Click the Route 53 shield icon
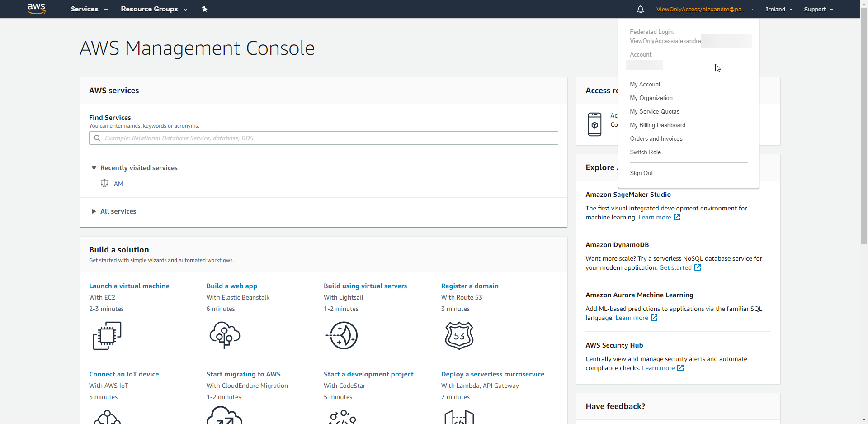Image resolution: width=868 pixels, height=424 pixels. coord(459,335)
